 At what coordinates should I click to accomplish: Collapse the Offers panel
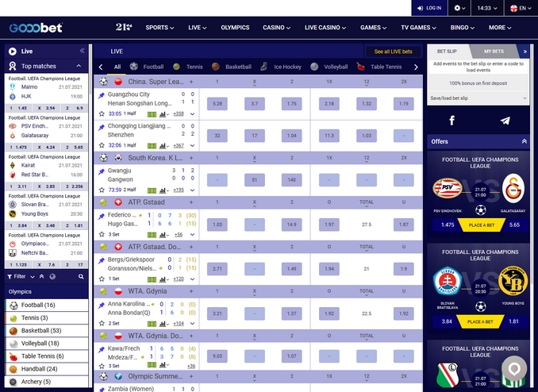tap(525, 141)
